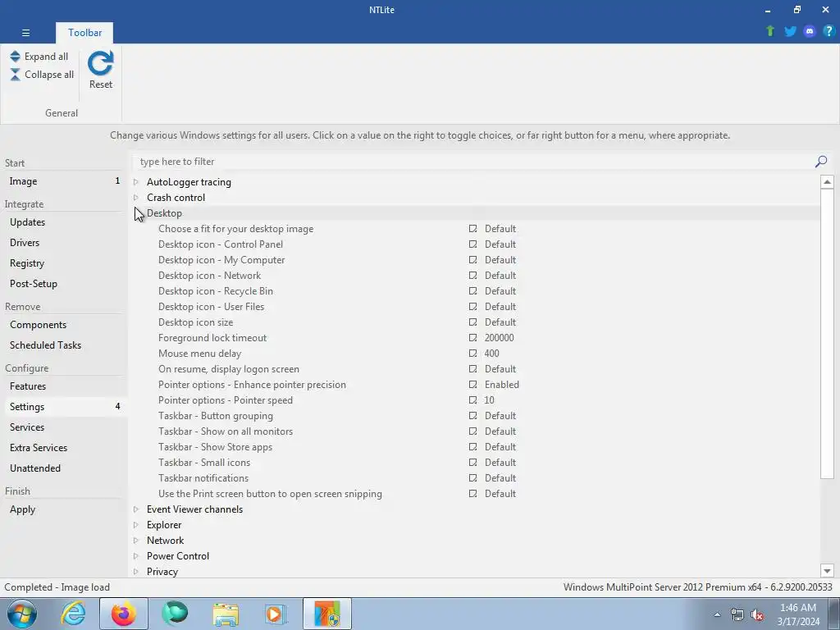Viewport: 840px width, 630px height.
Task: Open the media player taskbar icon
Action: 276,614
